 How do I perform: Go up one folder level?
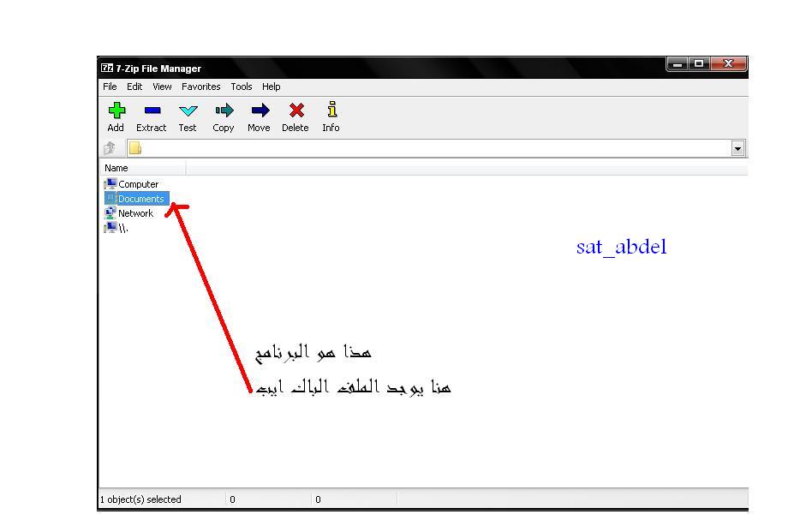pos(110,148)
